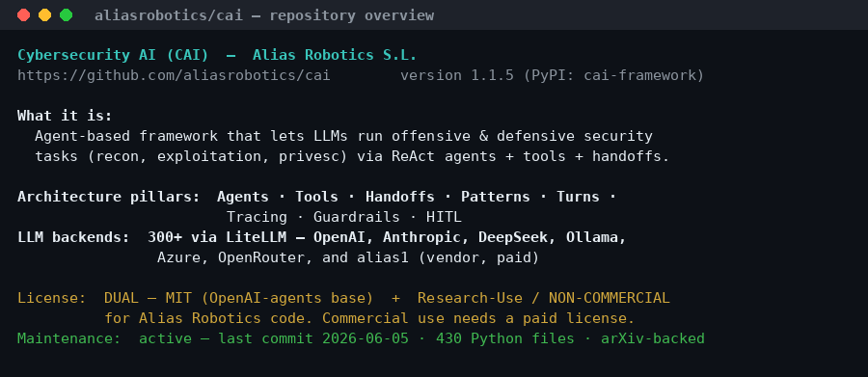Click the 'last commit 2026-06-05' text

(x=313, y=338)
